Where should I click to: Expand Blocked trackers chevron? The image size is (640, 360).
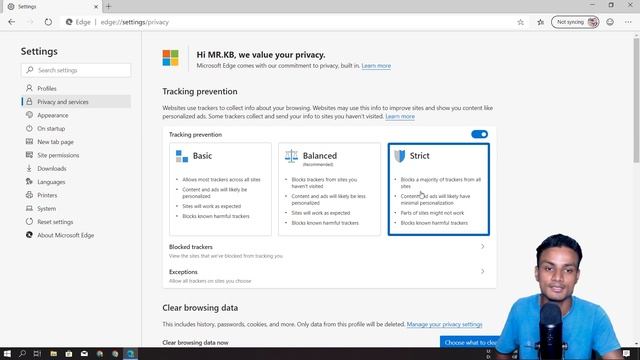482,247
